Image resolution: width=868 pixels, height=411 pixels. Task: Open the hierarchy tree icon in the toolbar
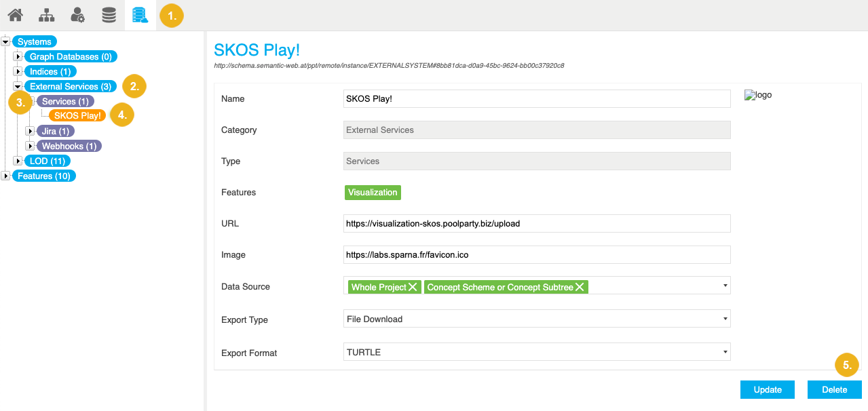tap(46, 15)
